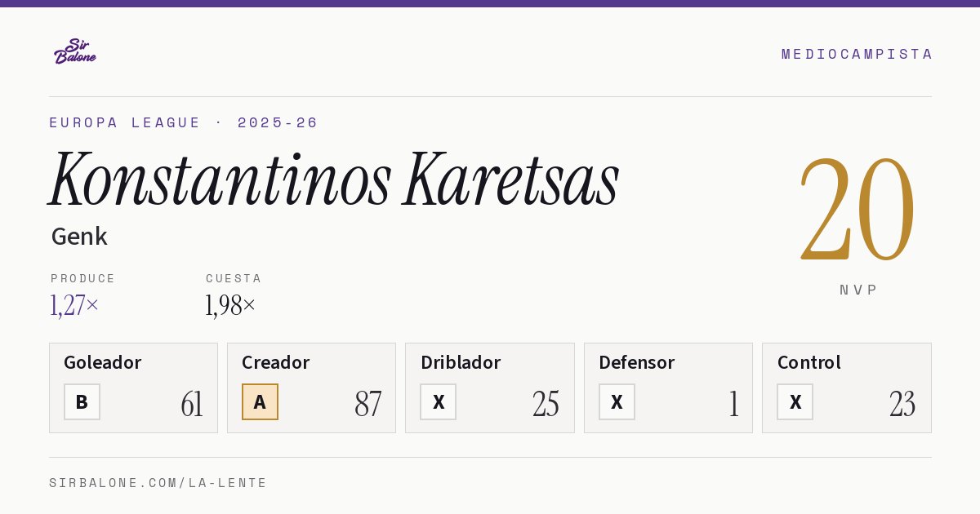Viewport: 980px width, 514px height.
Task: Click the NVP label under the score
Action: pos(858,290)
